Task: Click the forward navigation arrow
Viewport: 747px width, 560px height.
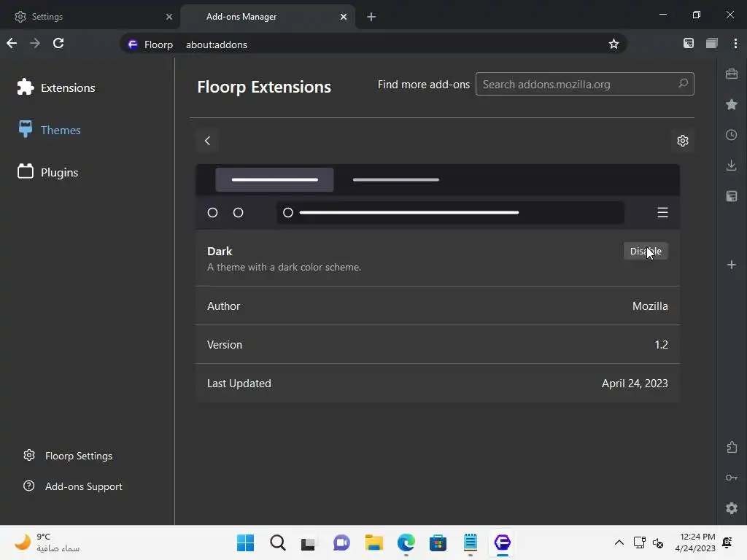Action: [35, 43]
